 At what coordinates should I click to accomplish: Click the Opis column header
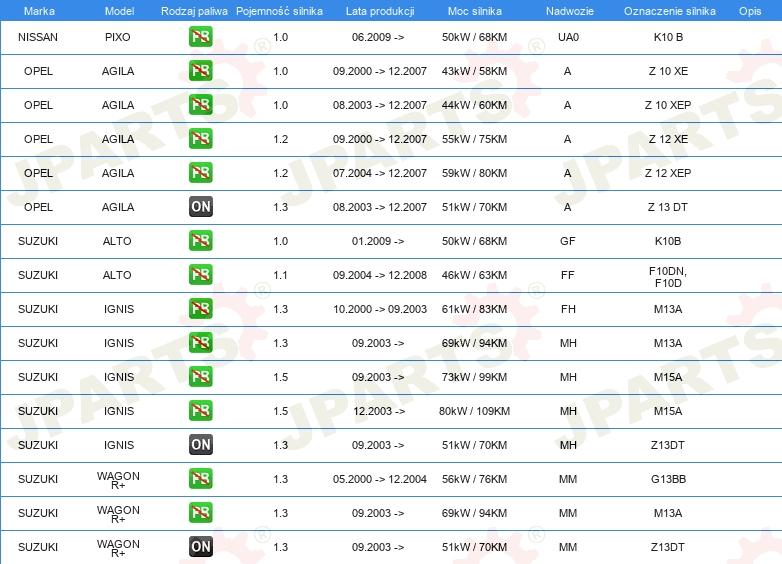pyautogui.click(x=750, y=11)
